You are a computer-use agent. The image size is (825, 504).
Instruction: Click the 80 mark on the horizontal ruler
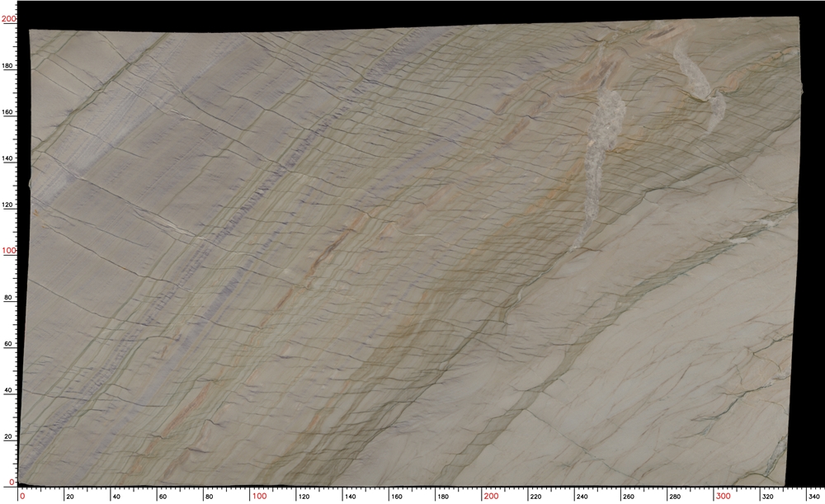(209, 496)
